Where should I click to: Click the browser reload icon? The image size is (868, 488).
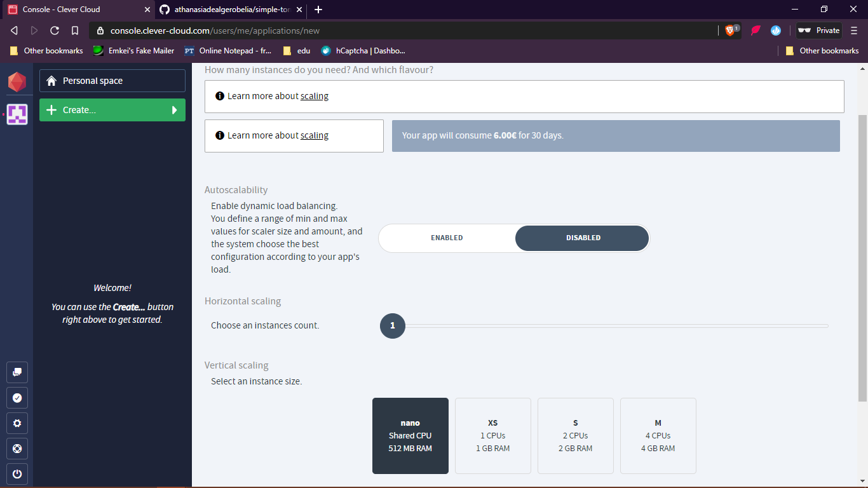click(x=55, y=30)
